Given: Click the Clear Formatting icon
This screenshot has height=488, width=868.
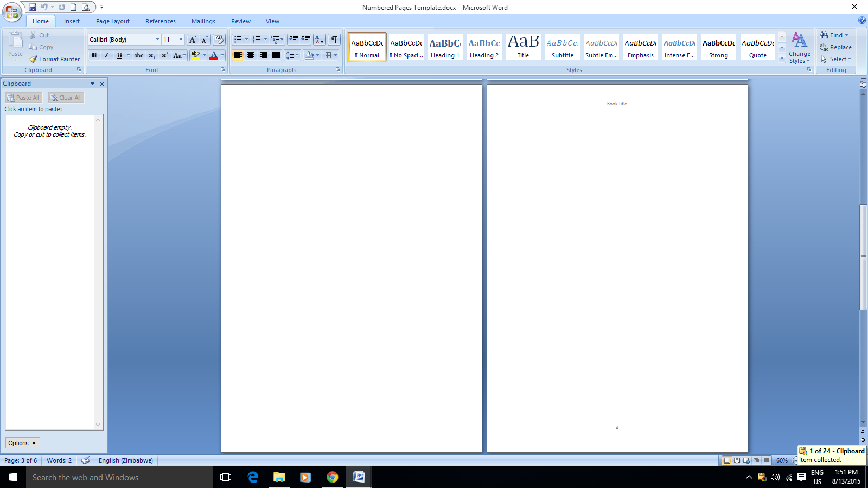Looking at the screenshot, I should pyautogui.click(x=219, y=40).
